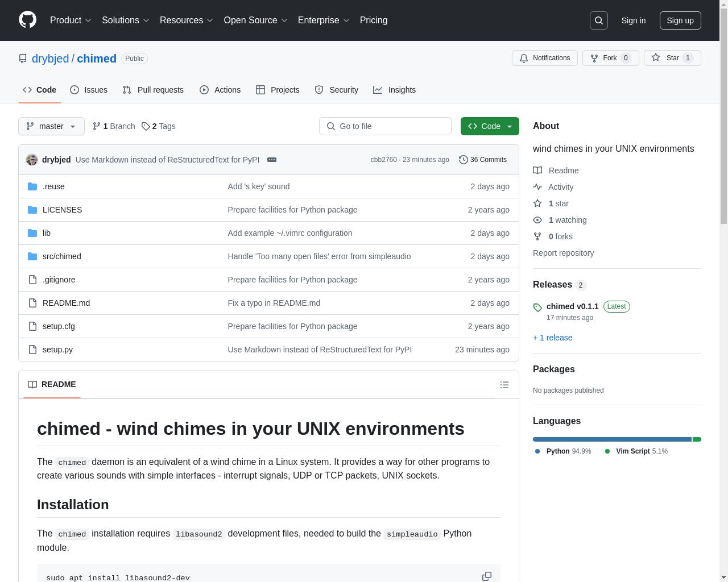Viewport: 728px width, 582px height.
Task: Click the lib folder icon
Action: click(32, 233)
